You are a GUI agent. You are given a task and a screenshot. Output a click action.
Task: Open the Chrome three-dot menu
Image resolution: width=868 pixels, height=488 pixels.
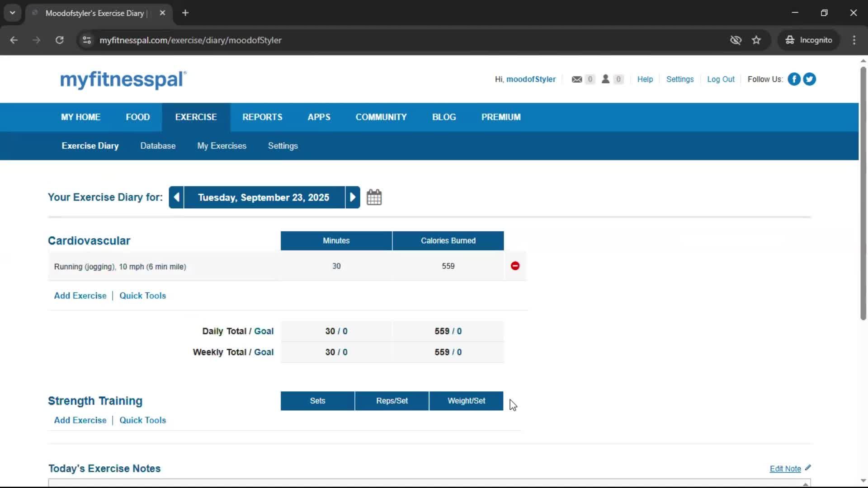click(x=854, y=40)
